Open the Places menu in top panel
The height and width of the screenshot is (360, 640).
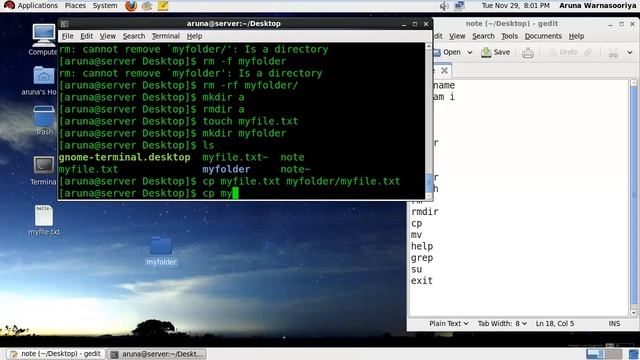click(75, 6)
